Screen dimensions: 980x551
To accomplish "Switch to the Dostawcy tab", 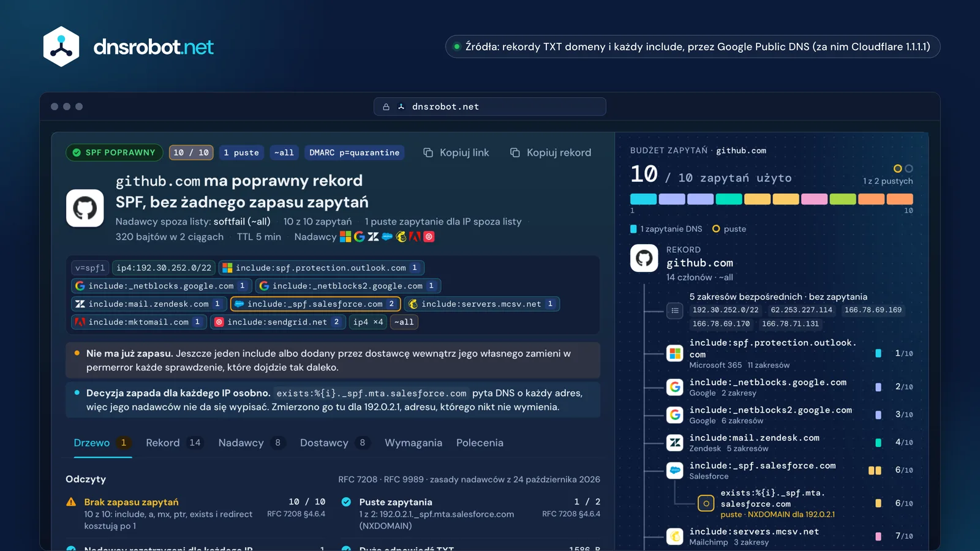I will click(335, 443).
